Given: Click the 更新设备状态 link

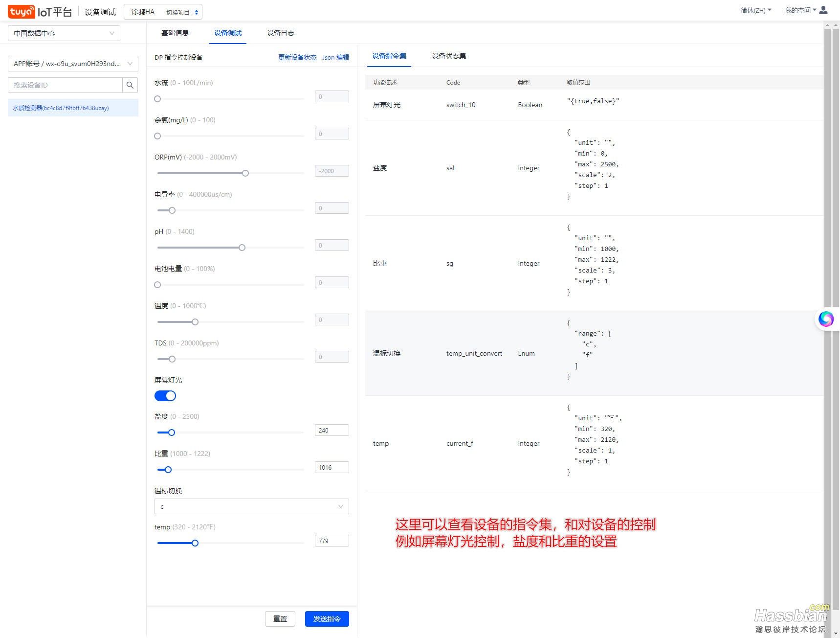Looking at the screenshot, I should tap(297, 57).
